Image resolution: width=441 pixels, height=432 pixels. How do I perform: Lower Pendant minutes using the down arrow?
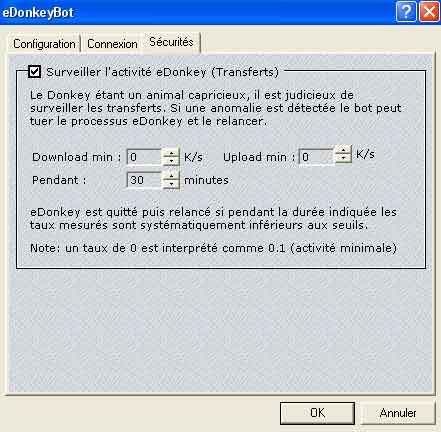click(171, 184)
